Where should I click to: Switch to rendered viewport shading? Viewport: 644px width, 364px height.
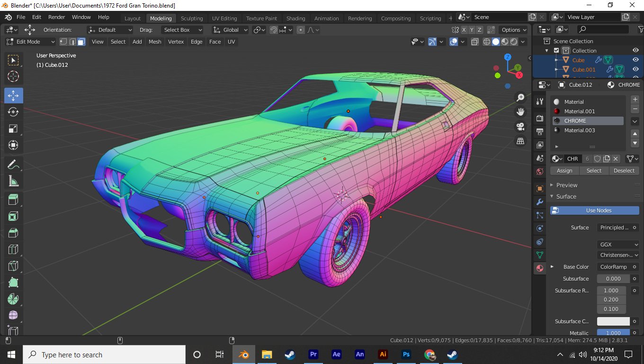coord(514,42)
